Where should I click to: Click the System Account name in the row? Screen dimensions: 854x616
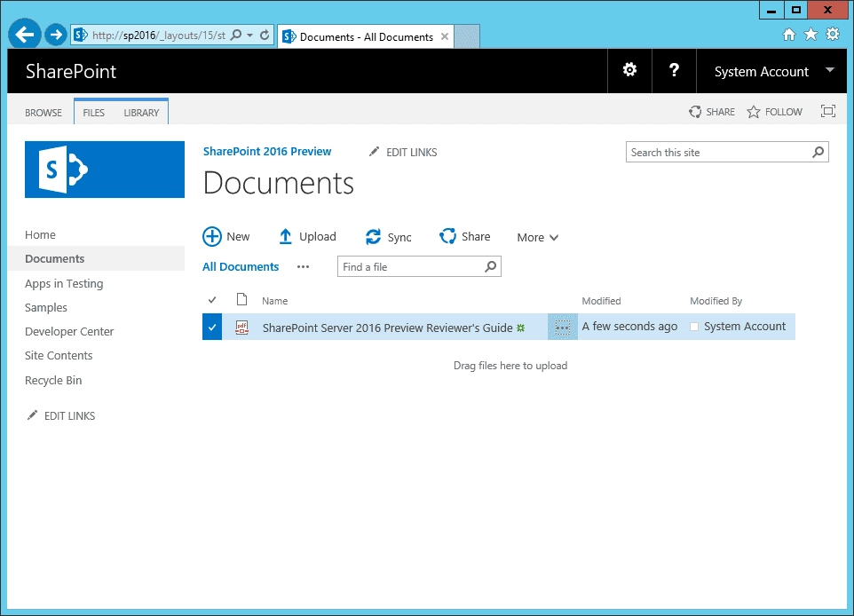(745, 327)
